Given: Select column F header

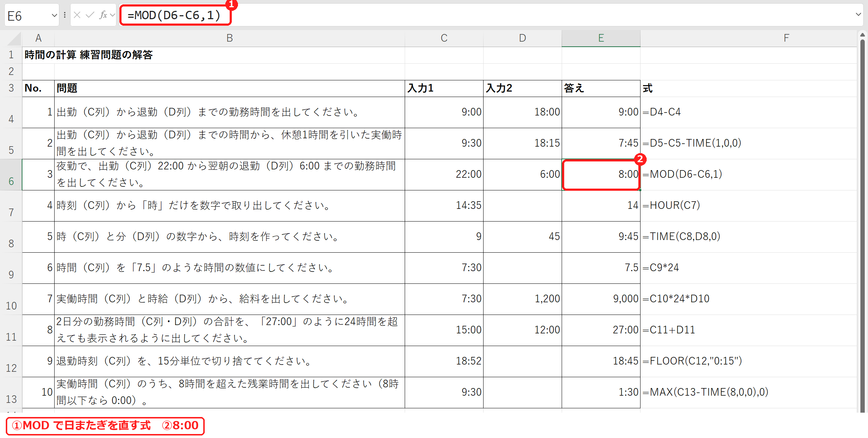Looking at the screenshot, I should click(x=749, y=38).
